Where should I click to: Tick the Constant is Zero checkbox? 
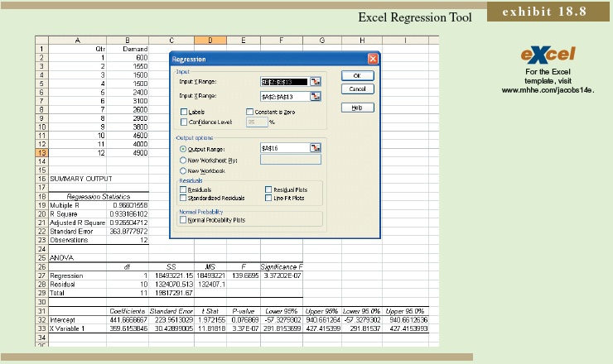[x=250, y=111]
